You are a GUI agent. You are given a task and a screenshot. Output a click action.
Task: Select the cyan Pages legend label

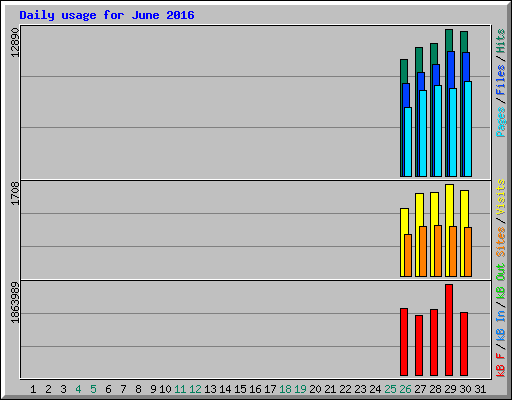(x=500, y=122)
